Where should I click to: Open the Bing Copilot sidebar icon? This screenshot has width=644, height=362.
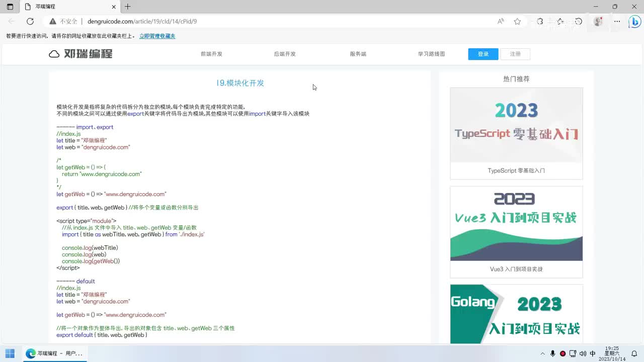click(x=635, y=22)
